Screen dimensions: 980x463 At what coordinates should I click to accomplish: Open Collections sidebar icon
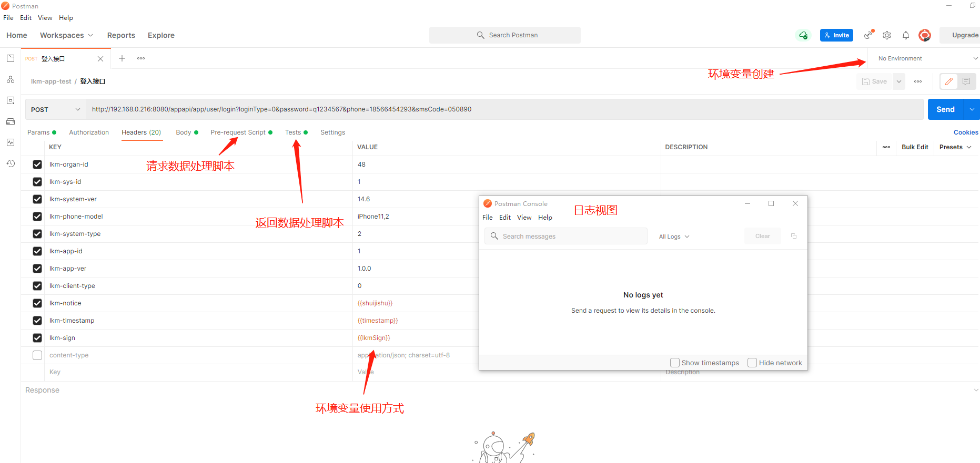(11, 58)
